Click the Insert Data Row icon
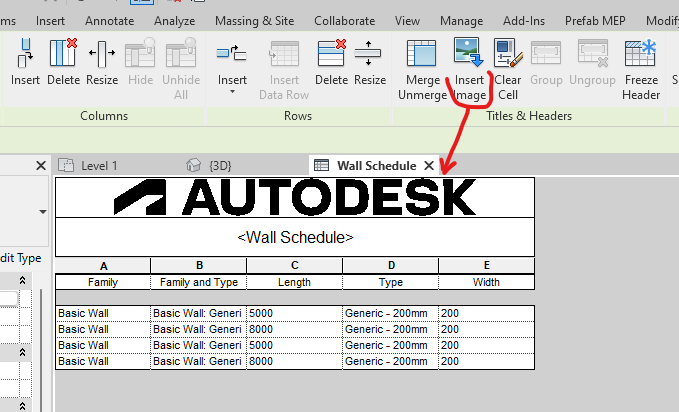 (284, 53)
